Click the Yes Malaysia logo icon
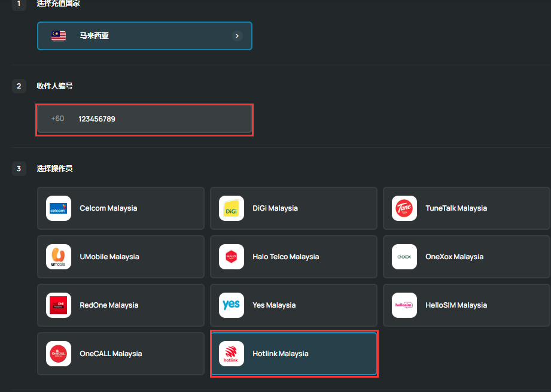The width and height of the screenshot is (551, 392). pos(232,305)
